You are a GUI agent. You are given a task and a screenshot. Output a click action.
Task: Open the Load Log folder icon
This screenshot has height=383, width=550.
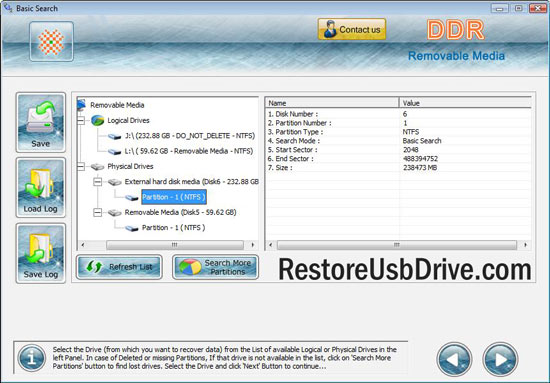coord(41,188)
